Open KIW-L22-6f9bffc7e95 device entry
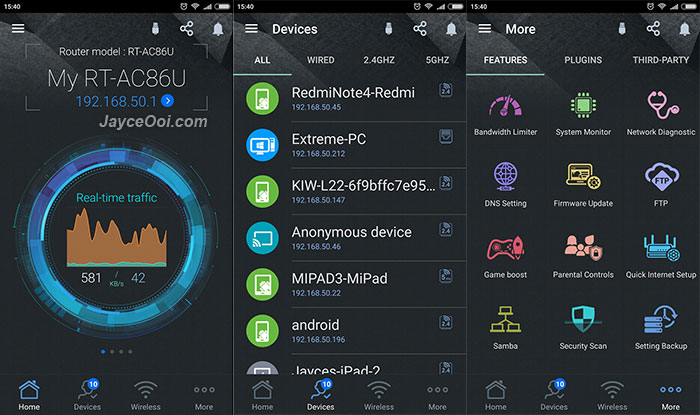The height and width of the screenshot is (415, 700). [350, 191]
